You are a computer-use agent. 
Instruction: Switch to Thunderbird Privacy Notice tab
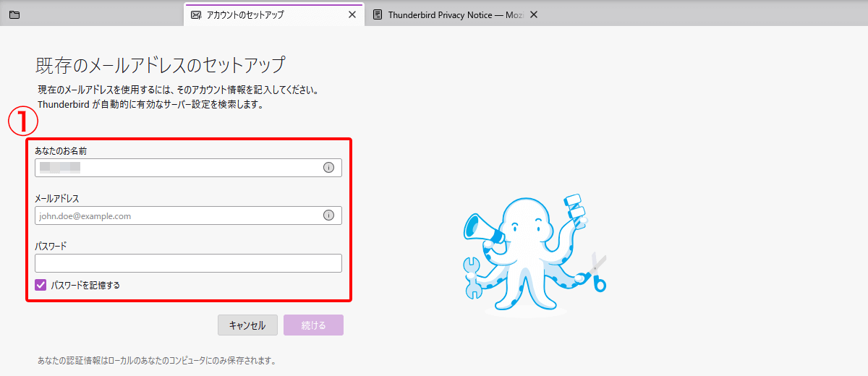(456, 14)
